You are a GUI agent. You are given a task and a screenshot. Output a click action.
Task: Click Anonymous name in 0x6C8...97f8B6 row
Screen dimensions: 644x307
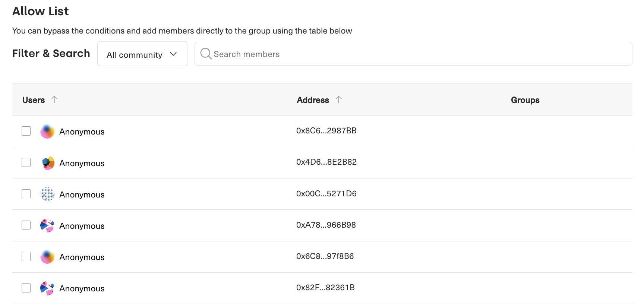(x=82, y=257)
